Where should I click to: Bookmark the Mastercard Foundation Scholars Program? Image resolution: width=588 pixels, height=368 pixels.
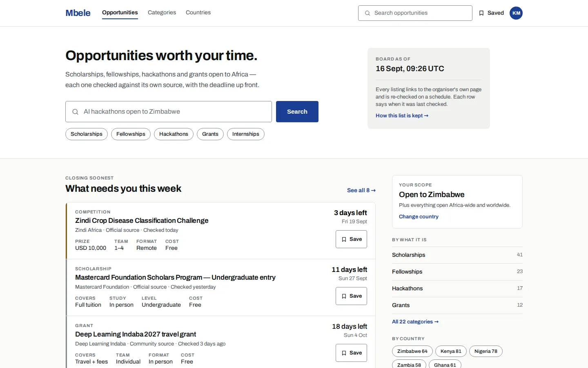351,296
